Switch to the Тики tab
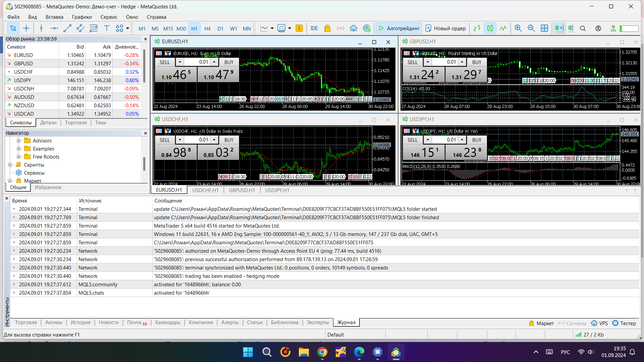 coord(101,123)
